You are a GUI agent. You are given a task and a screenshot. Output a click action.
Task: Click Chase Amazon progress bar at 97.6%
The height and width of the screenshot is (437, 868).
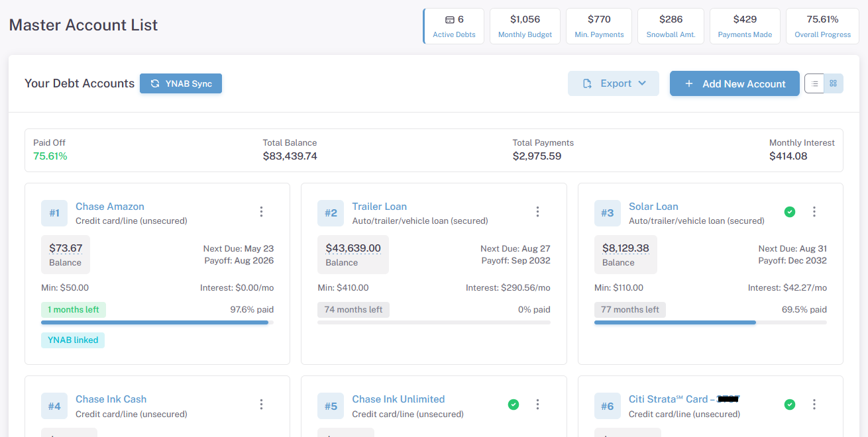click(x=157, y=322)
